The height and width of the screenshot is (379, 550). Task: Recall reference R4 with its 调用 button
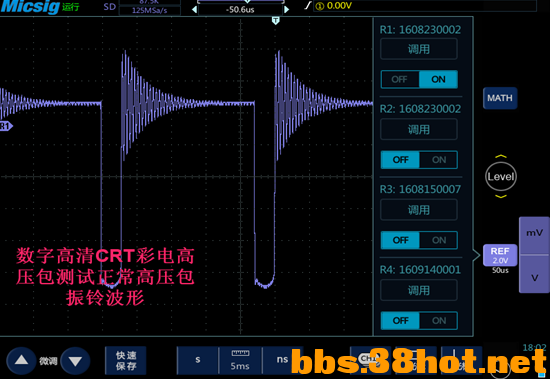click(x=419, y=290)
